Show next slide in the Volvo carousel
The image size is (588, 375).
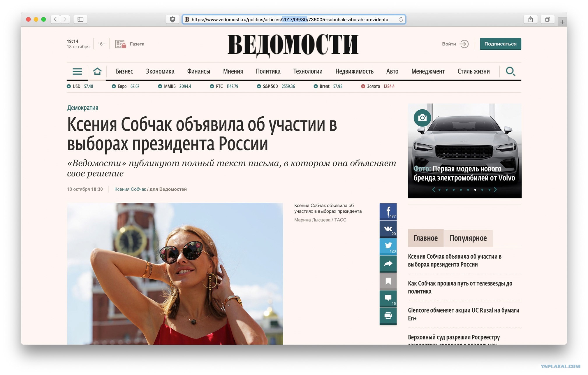(495, 190)
